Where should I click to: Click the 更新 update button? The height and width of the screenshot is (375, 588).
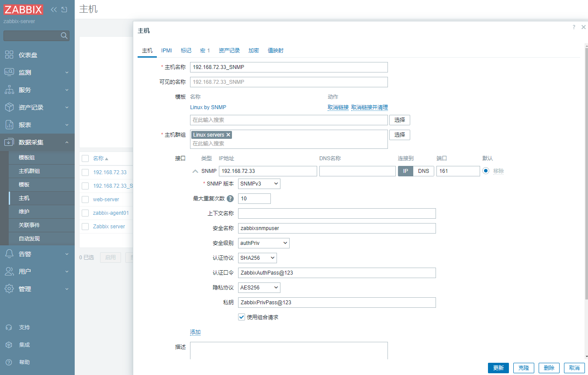point(498,368)
